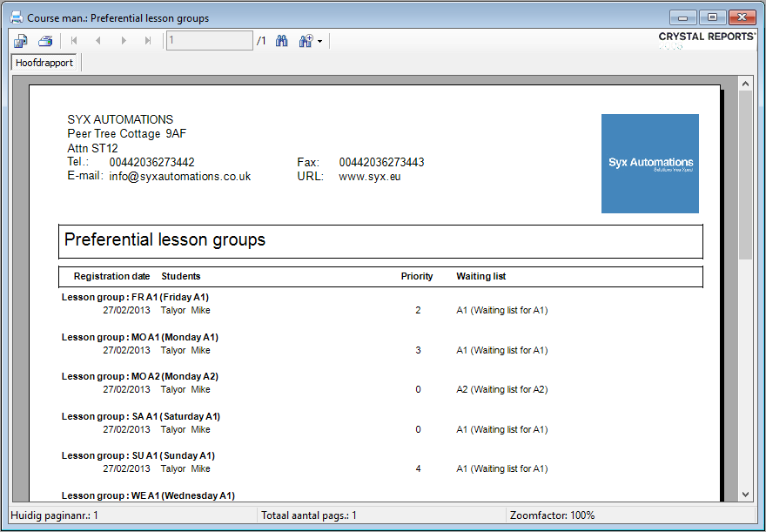Click the window's printer title bar icon
Screen dimensions: 766x532
(x=16, y=17)
